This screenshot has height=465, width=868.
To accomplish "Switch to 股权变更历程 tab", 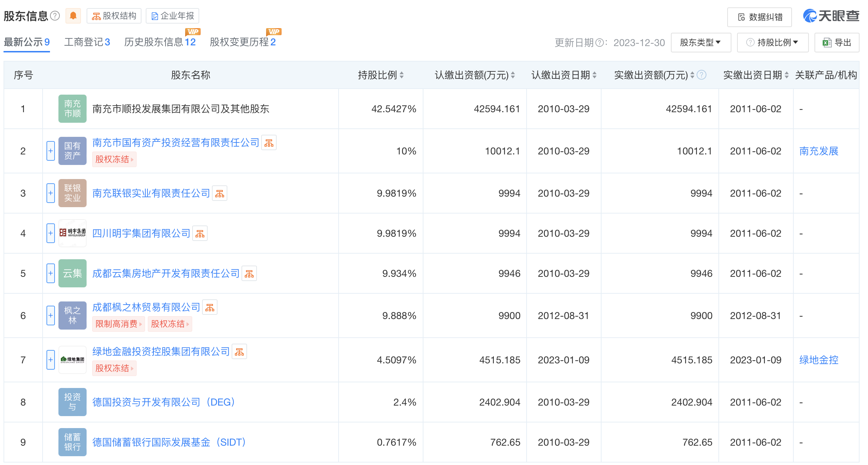I will point(243,42).
